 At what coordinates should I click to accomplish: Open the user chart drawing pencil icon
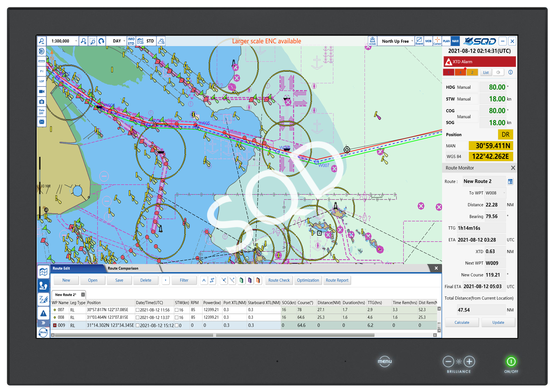pyautogui.click(x=44, y=300)
